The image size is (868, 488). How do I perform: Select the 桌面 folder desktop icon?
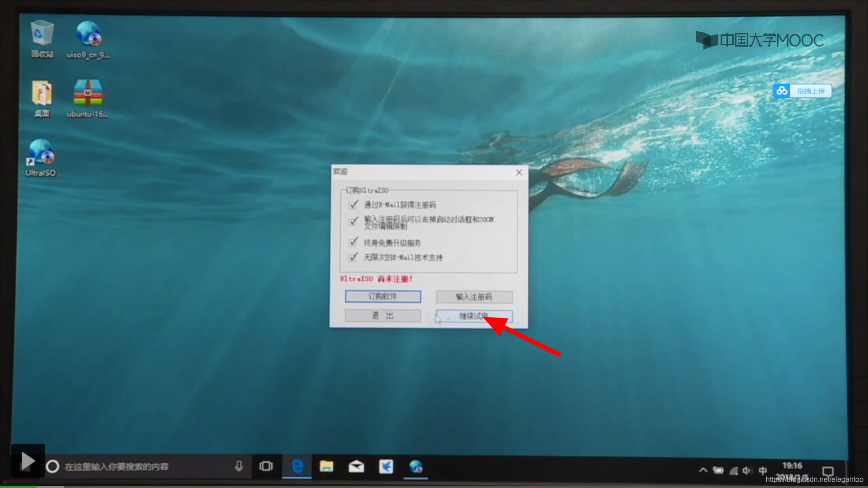click(42, 98)
